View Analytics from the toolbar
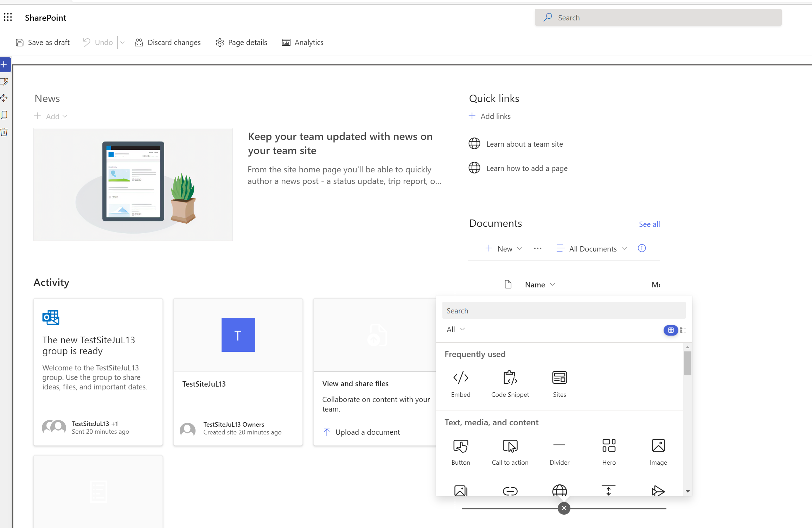The width and height of the screenshot is (812, 528). (302, 42)
